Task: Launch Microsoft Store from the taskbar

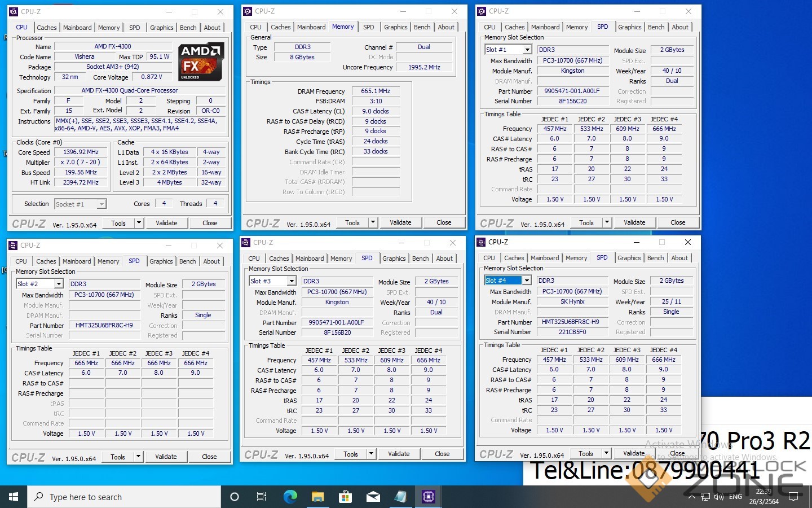Action: pyautogui.click(x=345, y=497)
